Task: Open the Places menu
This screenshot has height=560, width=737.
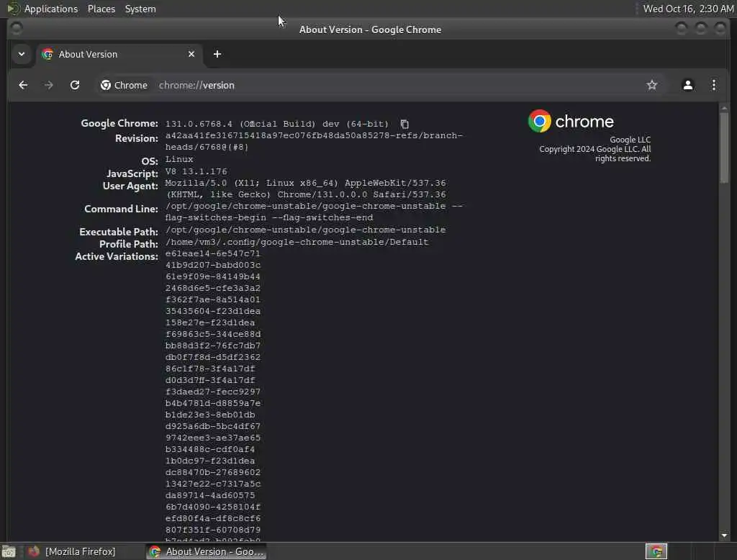Action: click(101, 9)
